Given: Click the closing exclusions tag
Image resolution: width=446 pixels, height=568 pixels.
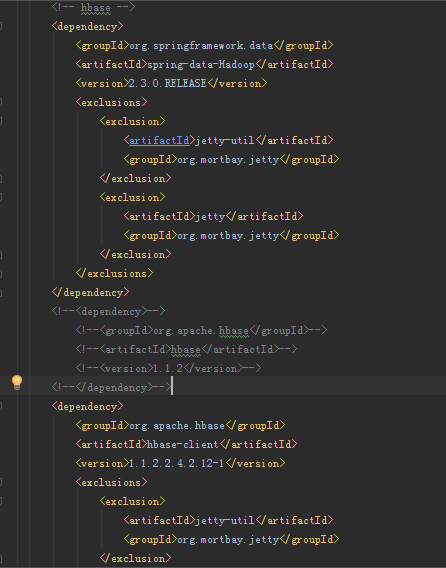Looking at the screenshot, I should [x=114, y=273].
